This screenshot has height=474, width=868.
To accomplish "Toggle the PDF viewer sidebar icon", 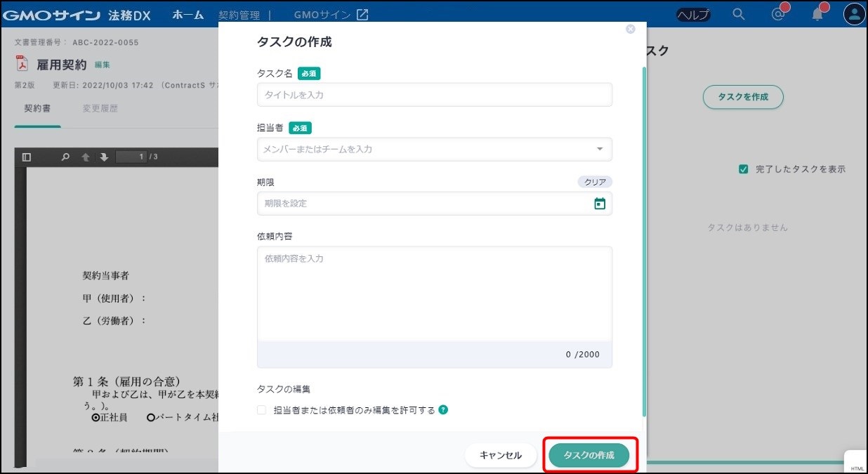I will [27, 157].
